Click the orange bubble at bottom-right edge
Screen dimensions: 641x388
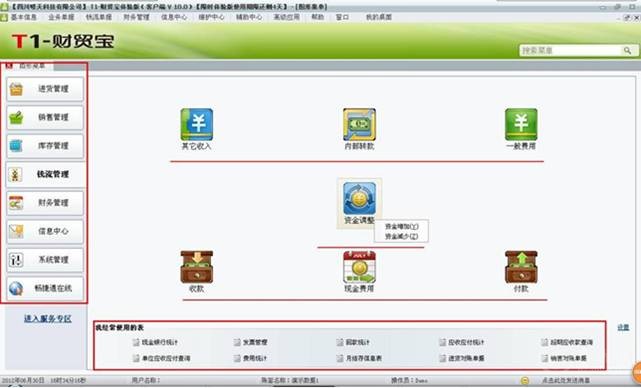[636, 372]
